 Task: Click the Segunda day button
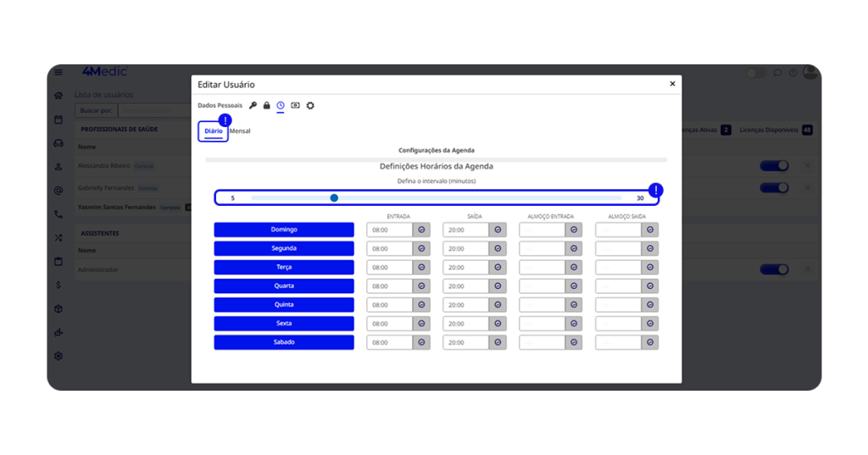284,248
